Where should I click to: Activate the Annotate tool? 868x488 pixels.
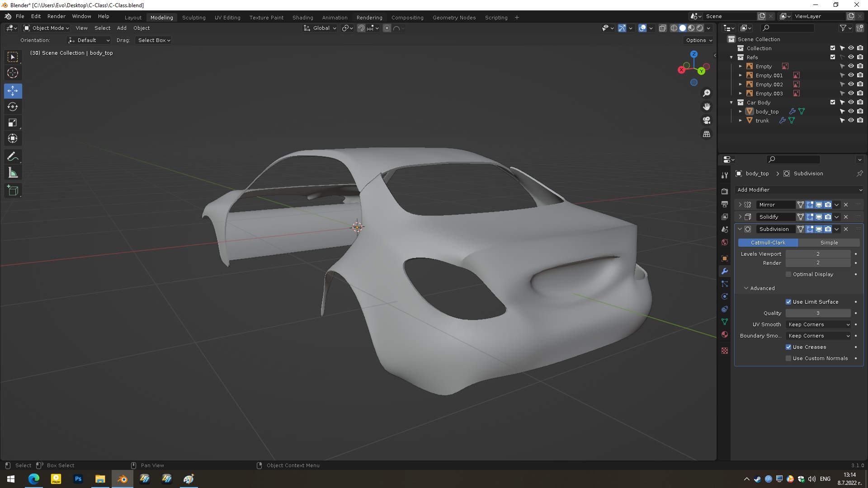pyautogui.click(x=13, y=157)
